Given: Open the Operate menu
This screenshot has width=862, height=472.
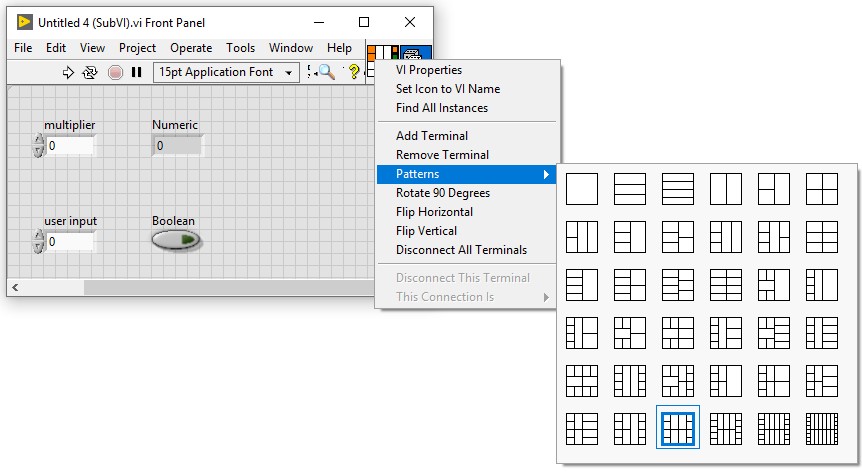Looking at the screenshot, I should tap(191, 48).
